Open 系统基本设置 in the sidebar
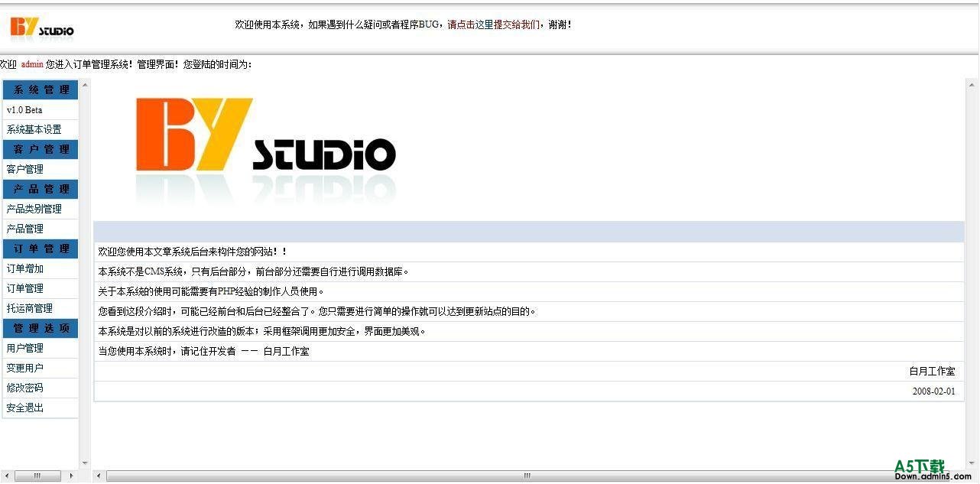 click(34, 130)
